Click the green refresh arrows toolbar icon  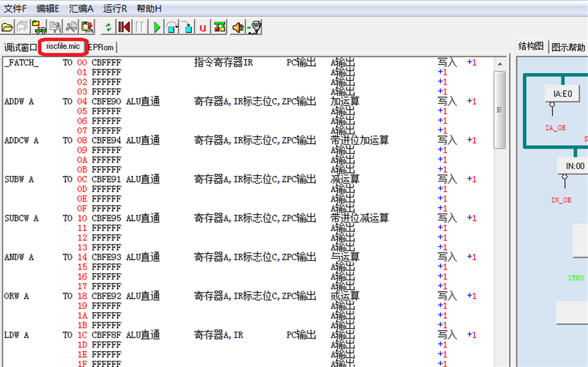point(108,27)
